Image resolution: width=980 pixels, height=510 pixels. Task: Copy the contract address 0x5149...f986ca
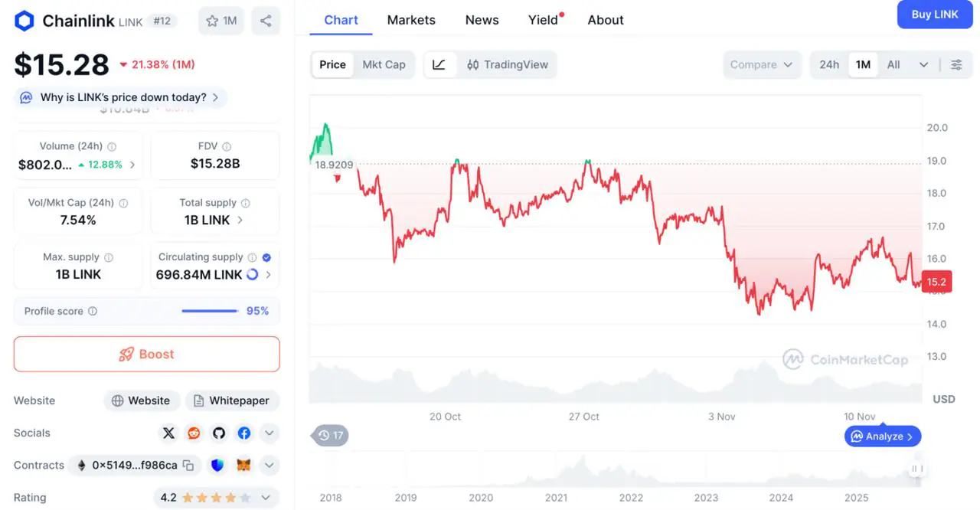[188, 466]
